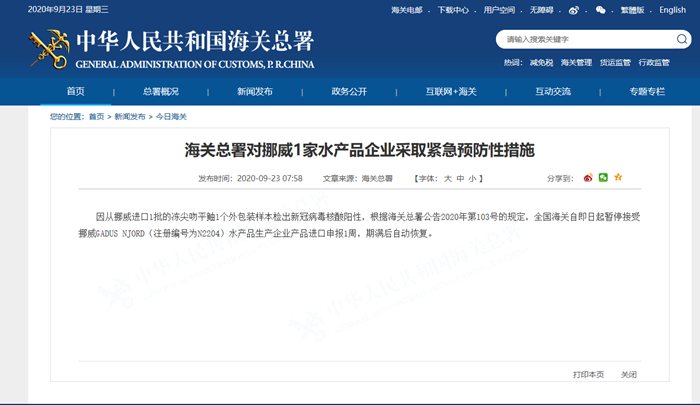
Task: Click the Weibo icon in top bar
Action: pos(574,10)
